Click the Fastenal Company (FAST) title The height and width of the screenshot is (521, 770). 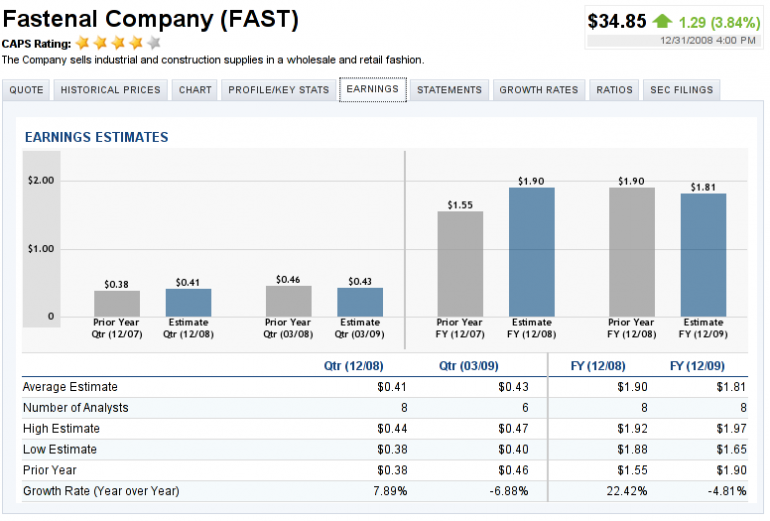(150, 18)
